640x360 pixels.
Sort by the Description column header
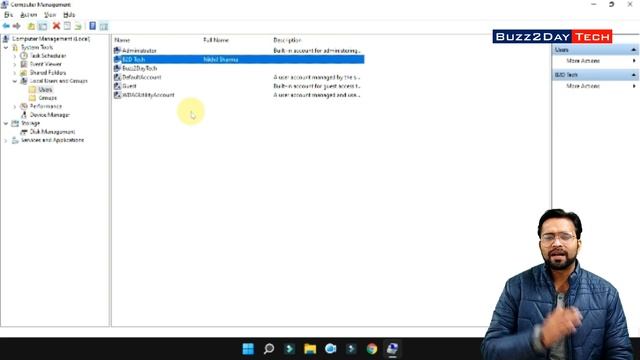click(x=287, y=40)
